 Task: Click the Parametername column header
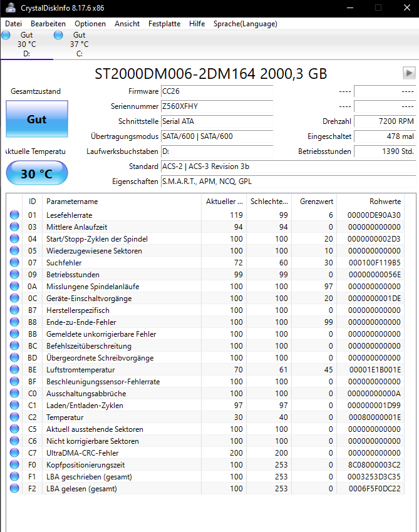coord(122,201)
